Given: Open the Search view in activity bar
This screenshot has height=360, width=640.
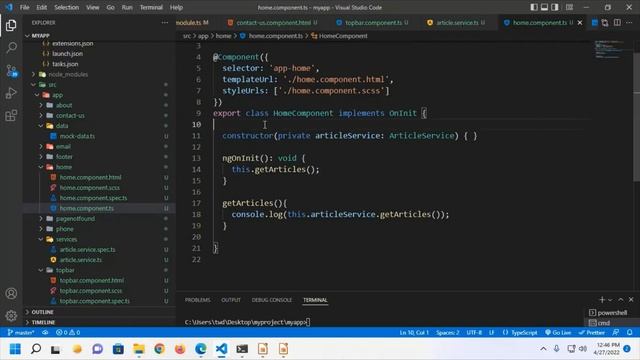Looking at the screenshot, I should (x=11, y=48).
